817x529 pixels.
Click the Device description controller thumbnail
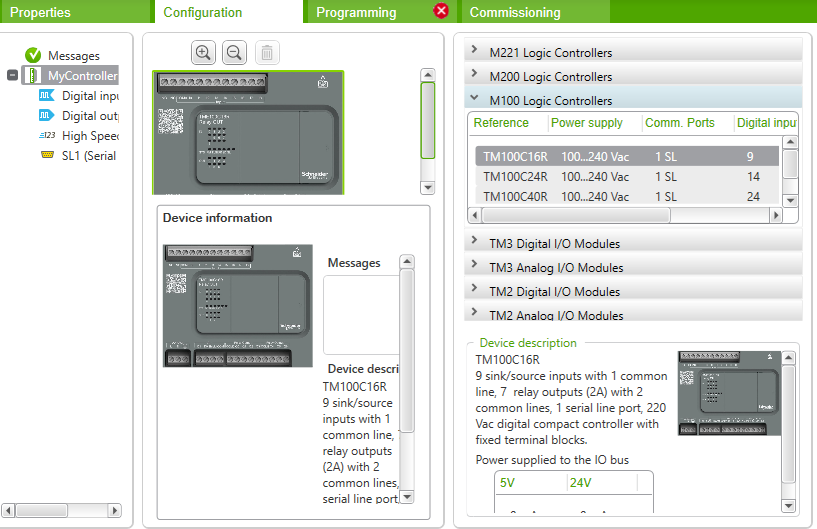click(729, 393)
